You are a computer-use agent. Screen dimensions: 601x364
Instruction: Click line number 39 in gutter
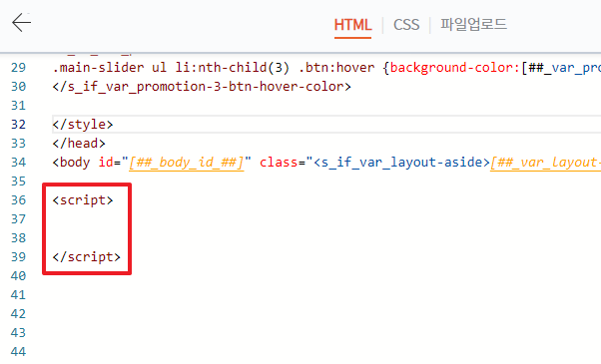pyautogui.click(x=18, y=257)
